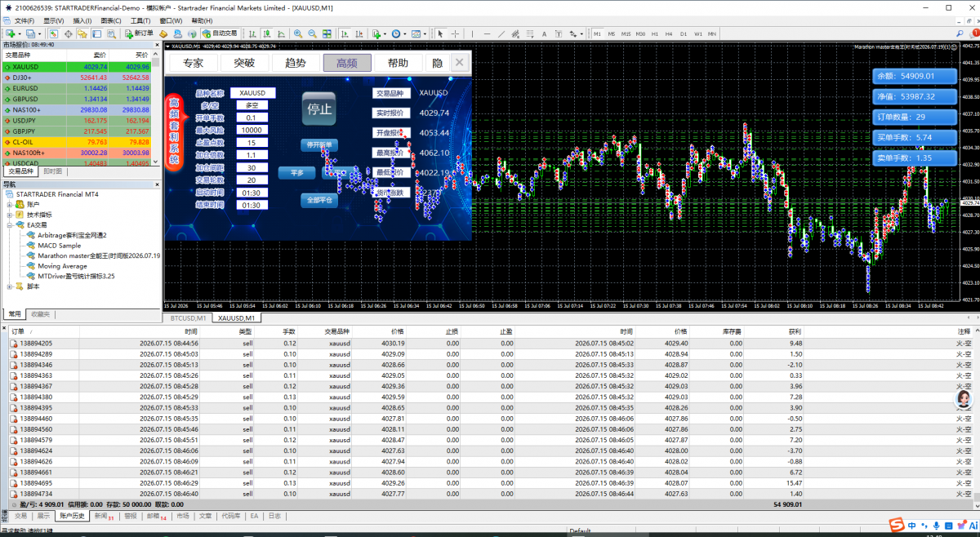Open the 插入(I) menu
The height and width of the screenshot is (537, 980).
(82, 20)
